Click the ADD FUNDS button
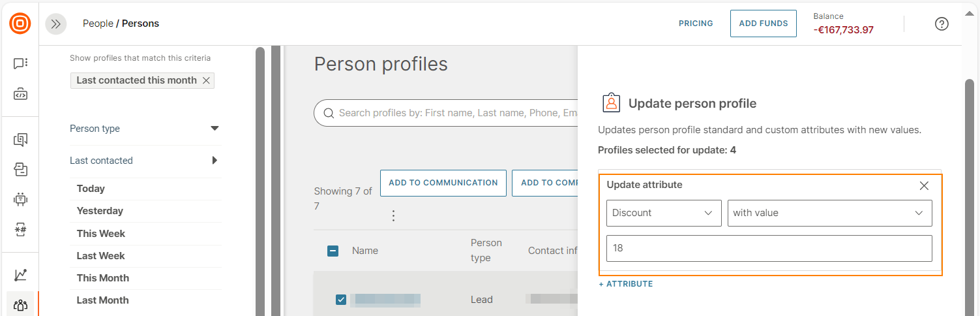This screenshot has height=316, width=980. click(763, 24)
